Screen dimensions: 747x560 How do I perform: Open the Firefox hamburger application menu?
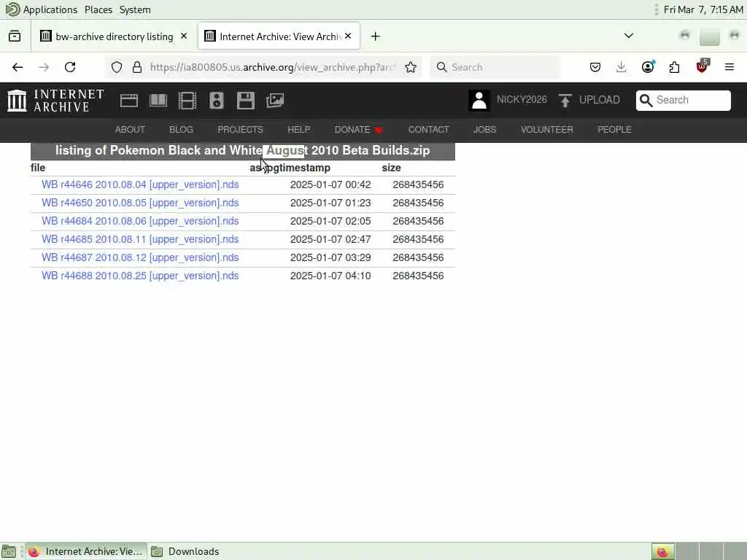[x=729, y=67]
